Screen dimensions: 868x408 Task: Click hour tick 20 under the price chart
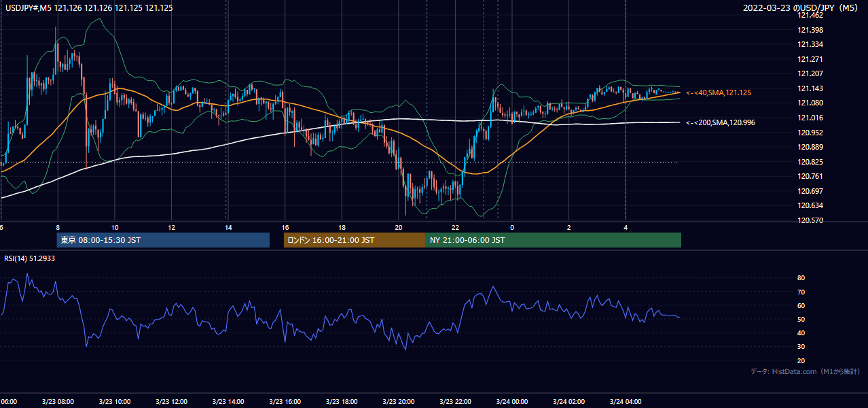pos(399,227)
